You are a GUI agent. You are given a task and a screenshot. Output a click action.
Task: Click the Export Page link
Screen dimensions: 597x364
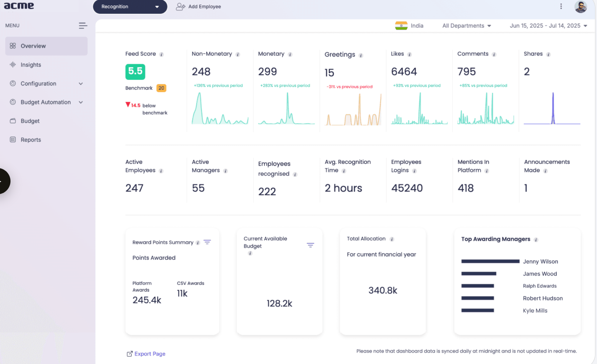(146, 354)
